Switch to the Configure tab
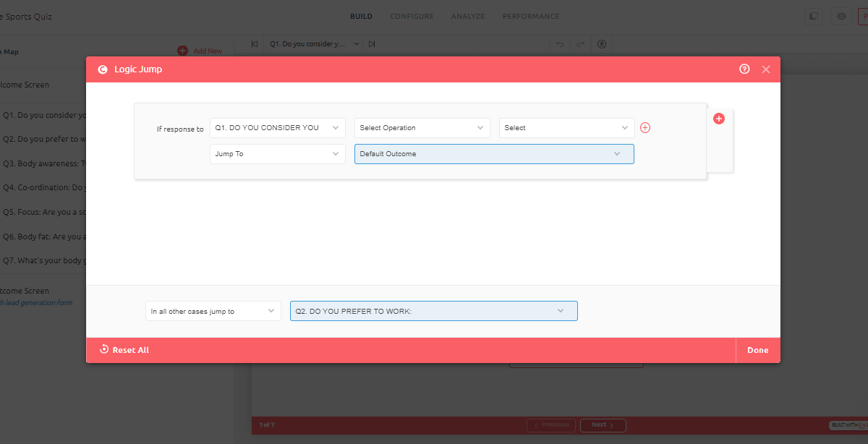868x444 pixels. [x=412, y=17]
